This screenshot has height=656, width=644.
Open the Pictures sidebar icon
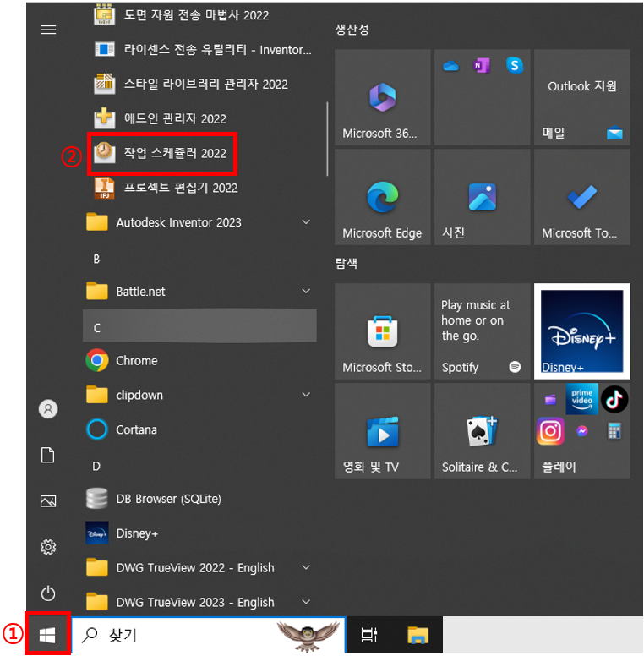click(48, 500)
